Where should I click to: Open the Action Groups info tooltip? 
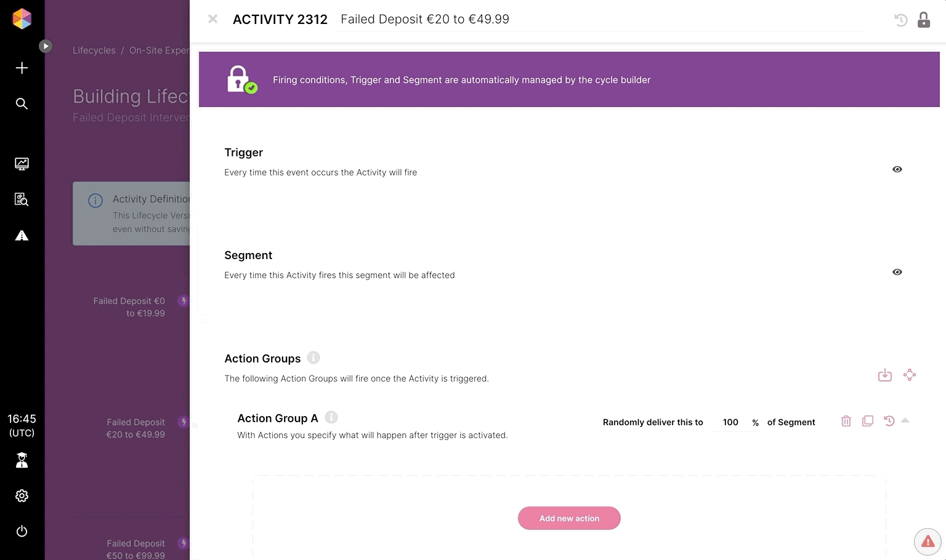pos(313,358)
